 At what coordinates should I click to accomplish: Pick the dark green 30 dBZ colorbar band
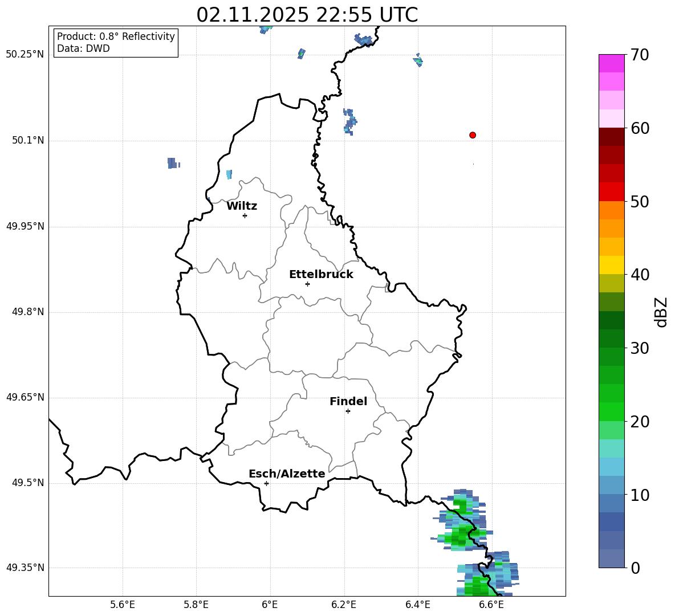pyautogui.click(x=611, y=338)
